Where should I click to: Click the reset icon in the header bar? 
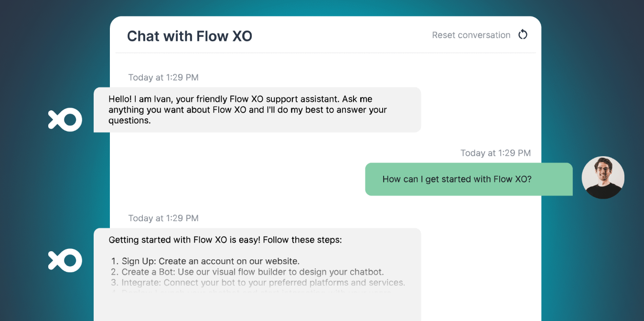(x=523, y=34)
